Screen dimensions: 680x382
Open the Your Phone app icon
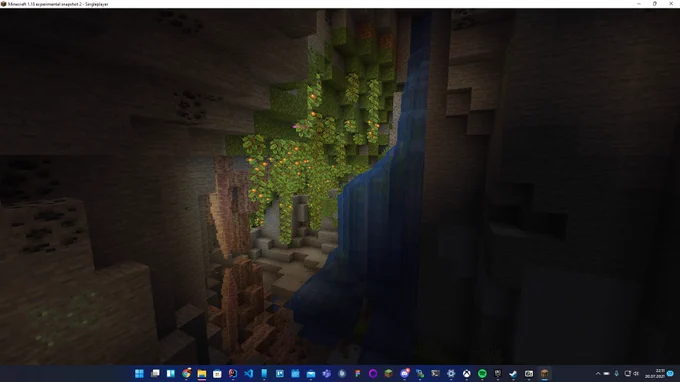point(264,373)
